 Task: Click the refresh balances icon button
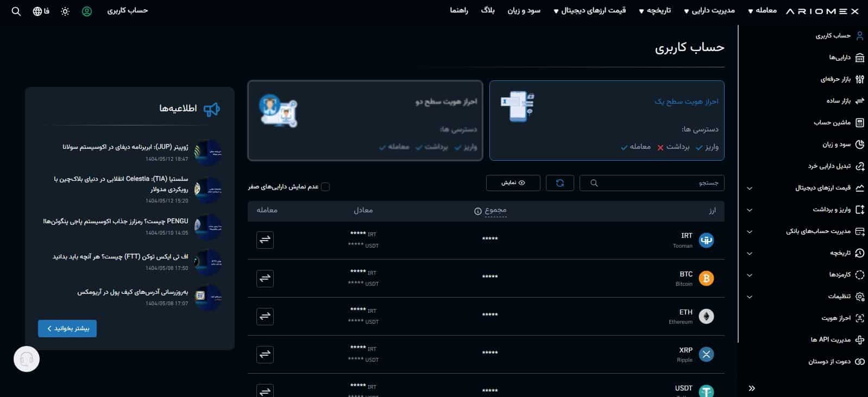[x=559, y=183]
